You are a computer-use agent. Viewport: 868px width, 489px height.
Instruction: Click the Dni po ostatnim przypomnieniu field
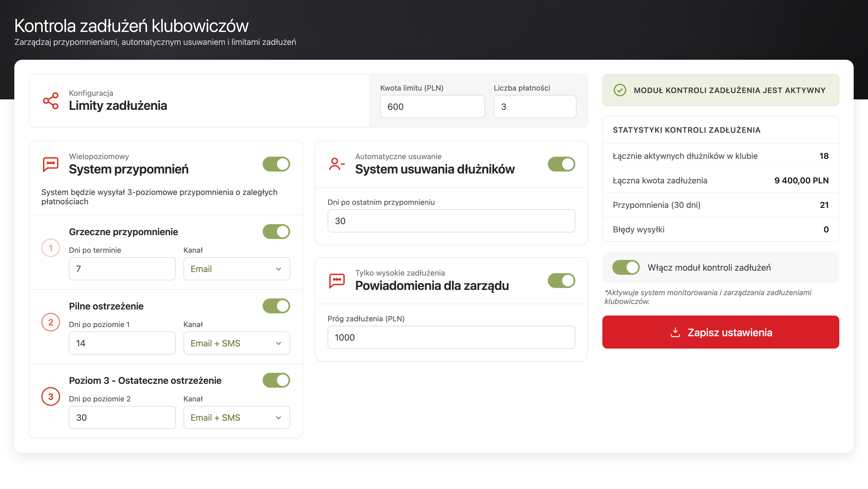tap(451, 221)
